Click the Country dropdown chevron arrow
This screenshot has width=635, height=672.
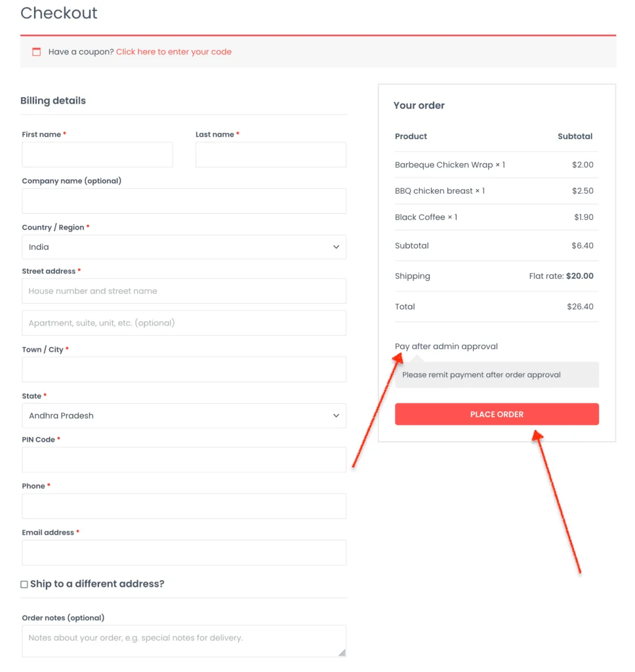[336, 247]
